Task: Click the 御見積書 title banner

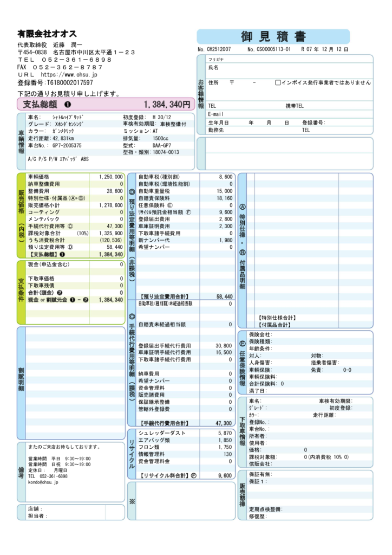Action: [x=273, y=37]
